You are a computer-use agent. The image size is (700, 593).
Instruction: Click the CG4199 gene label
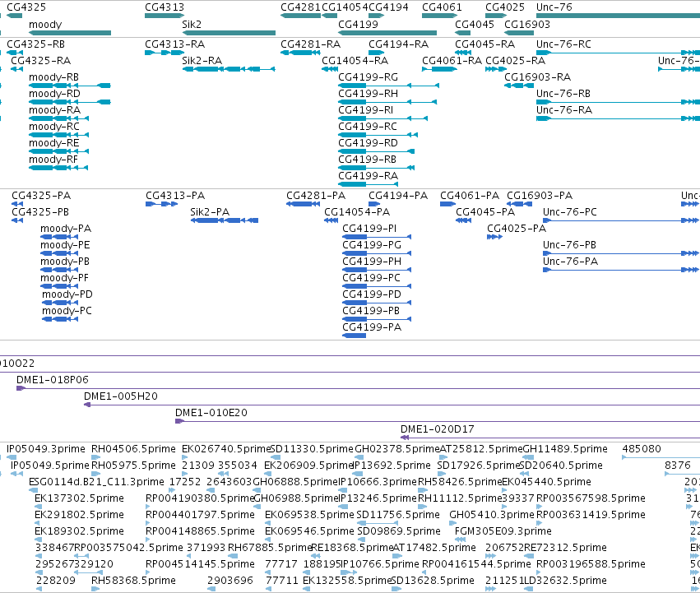click(x=358, y=25)
